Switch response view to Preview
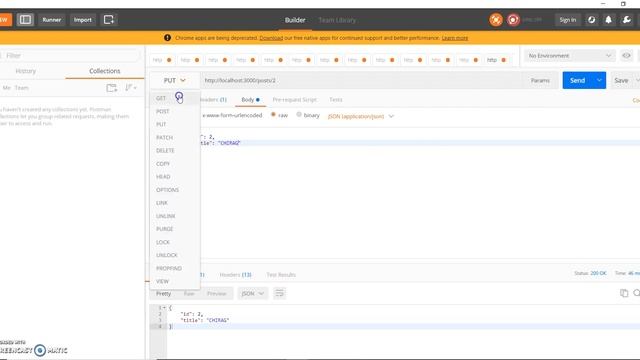The image size is (640, 360). 216,293
